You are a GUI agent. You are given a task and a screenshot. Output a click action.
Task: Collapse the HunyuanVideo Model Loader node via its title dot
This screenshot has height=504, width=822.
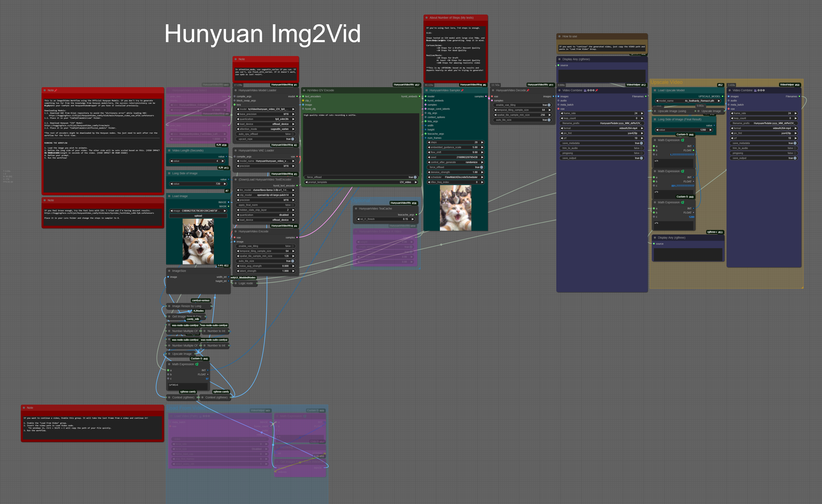tap(236, 90)
